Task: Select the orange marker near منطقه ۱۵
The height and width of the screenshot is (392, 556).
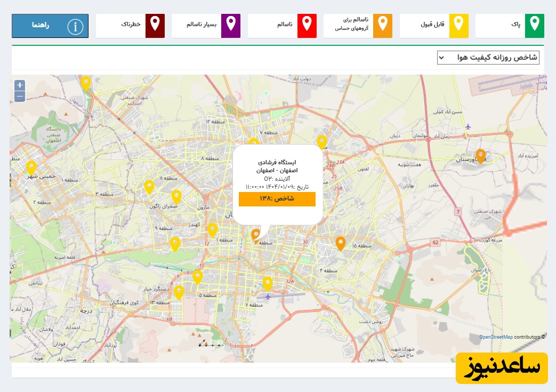Action: (x=341, y=243)
